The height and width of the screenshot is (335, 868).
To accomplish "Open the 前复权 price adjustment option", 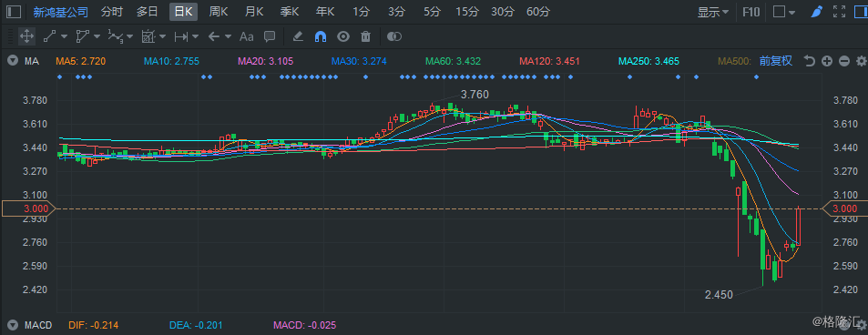I will (x=776, y=61).
